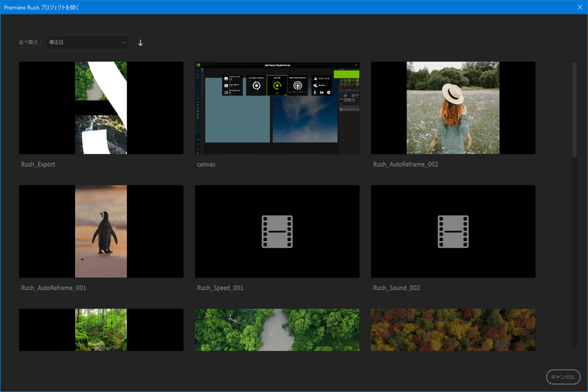Choose the autumn trees project thumbnail
Screen dimensions: 588x392
(x=453, y=330)
